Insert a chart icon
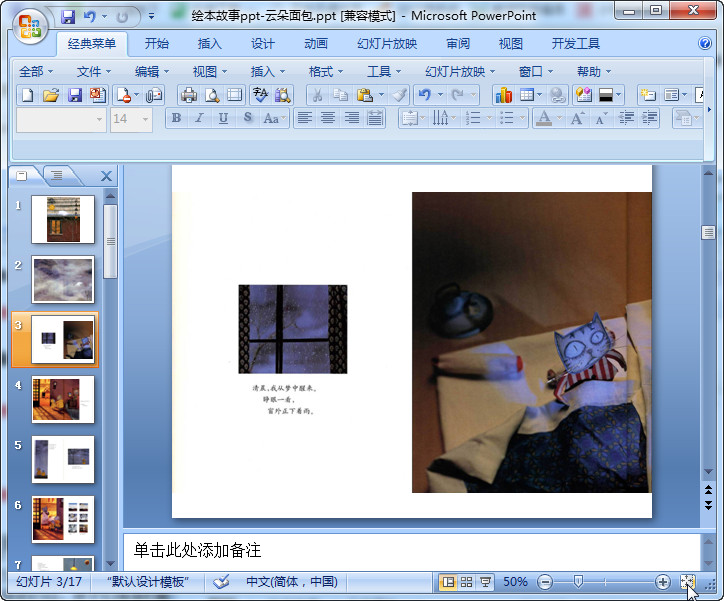This screenshot has height=601, width=724. [x=503, y=95]
